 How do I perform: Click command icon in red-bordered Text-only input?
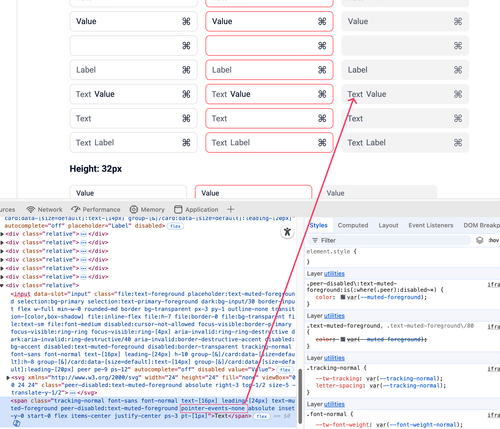(322, 118)
